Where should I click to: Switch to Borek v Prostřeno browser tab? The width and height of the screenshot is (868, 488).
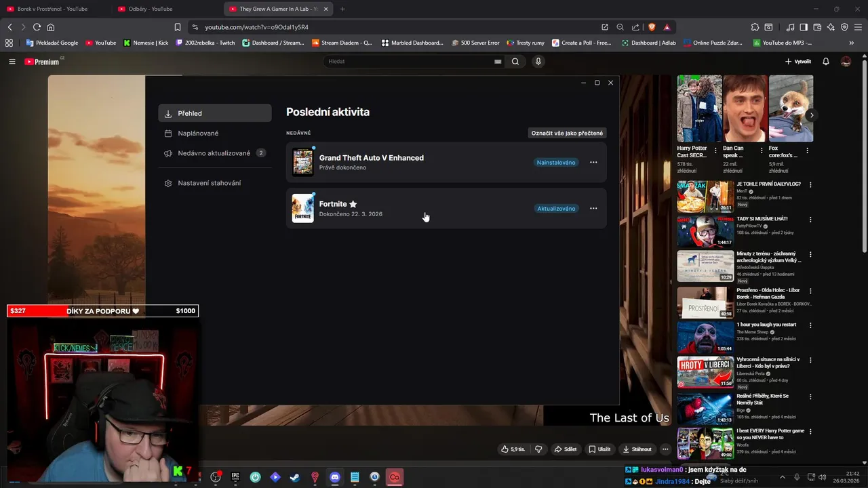[x=53, y=9]
